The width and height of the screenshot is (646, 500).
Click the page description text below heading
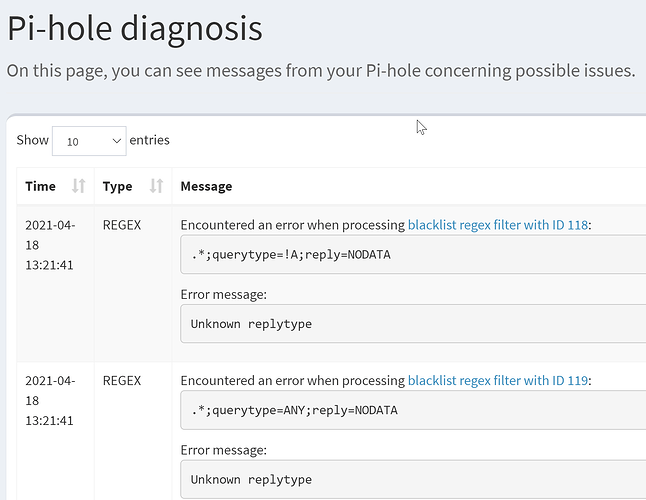pyautogui.click(x=320, y=71)
